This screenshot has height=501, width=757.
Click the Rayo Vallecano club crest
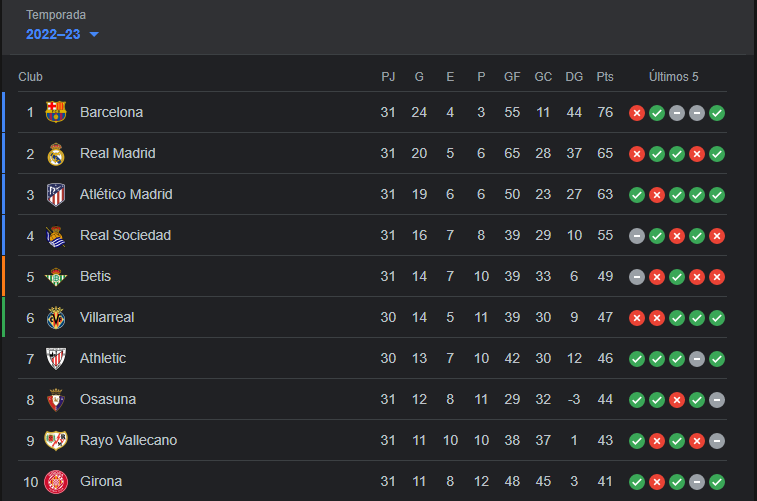(x=56, y=440)
